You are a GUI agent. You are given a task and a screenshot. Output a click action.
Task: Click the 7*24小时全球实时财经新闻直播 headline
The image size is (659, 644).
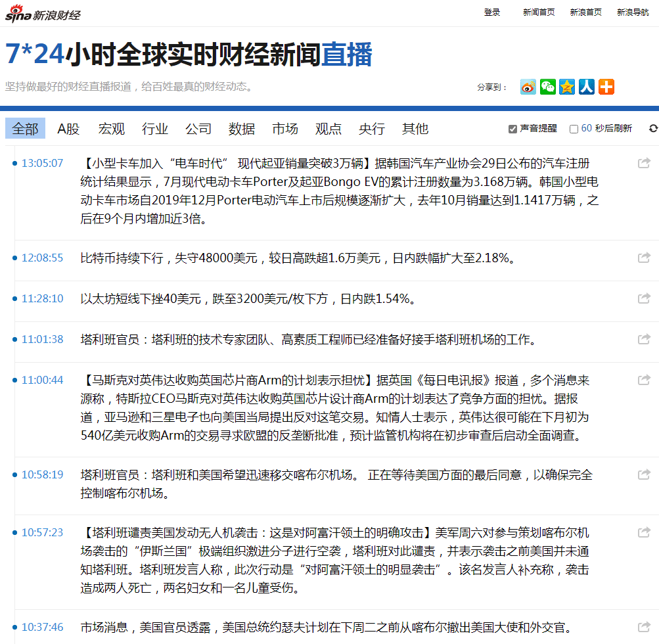tap(189, 55)
